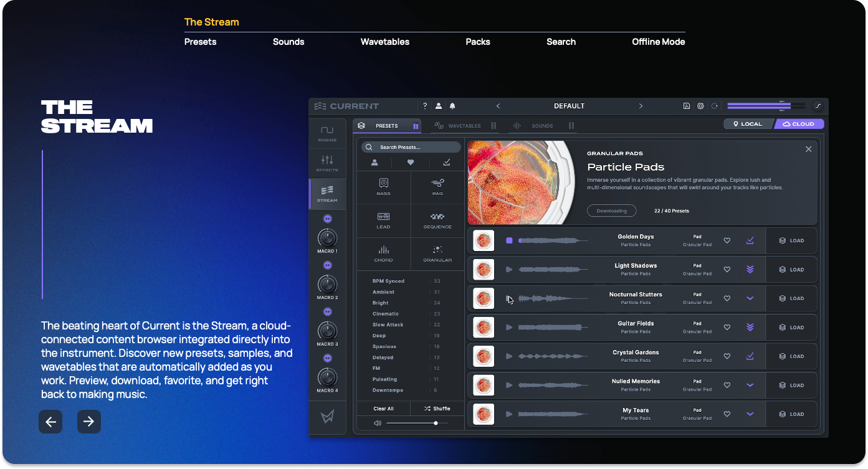Play the My Tears preset preview
Viewport: 868px width, 469px height.
tap(509, 414)
